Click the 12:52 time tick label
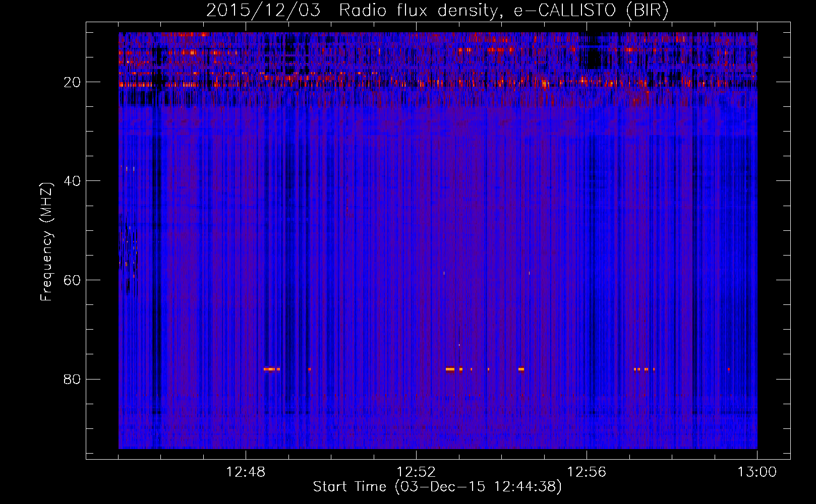Image resolution: width=816 pixels, height=504 pixels. pos(416,472)
